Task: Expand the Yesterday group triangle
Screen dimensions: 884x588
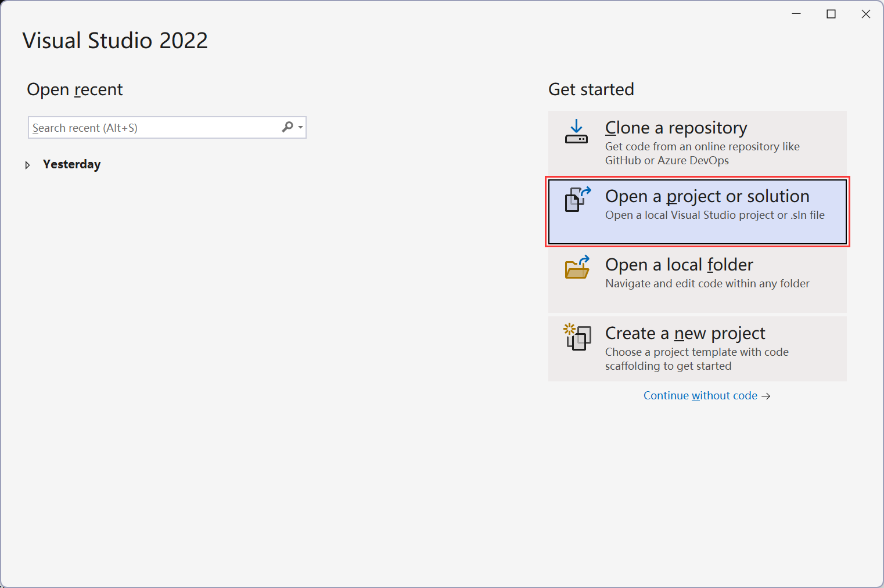Action: pos(27,165)
